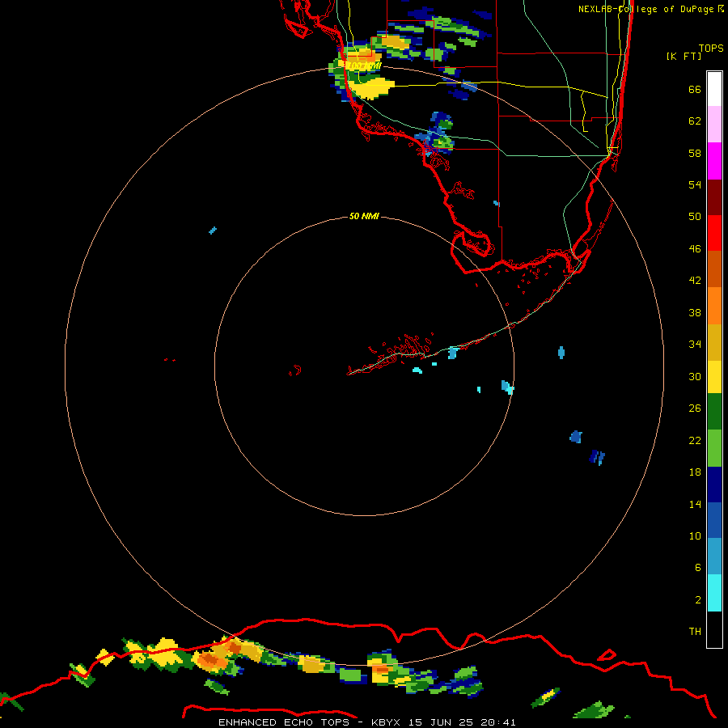Click the navy blue legend swatch
The height and width of the screenshot is (728, 728).
pos(714,485)
